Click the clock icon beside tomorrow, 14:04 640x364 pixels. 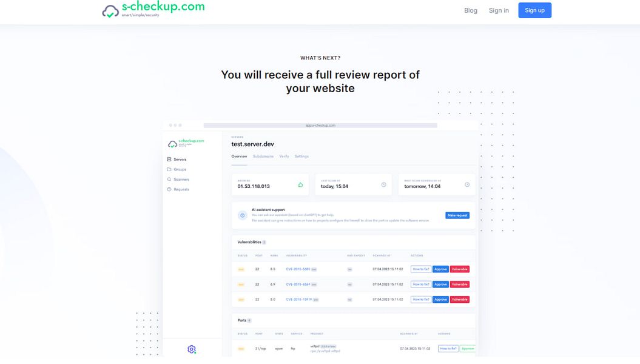click(x=467, y=185)
